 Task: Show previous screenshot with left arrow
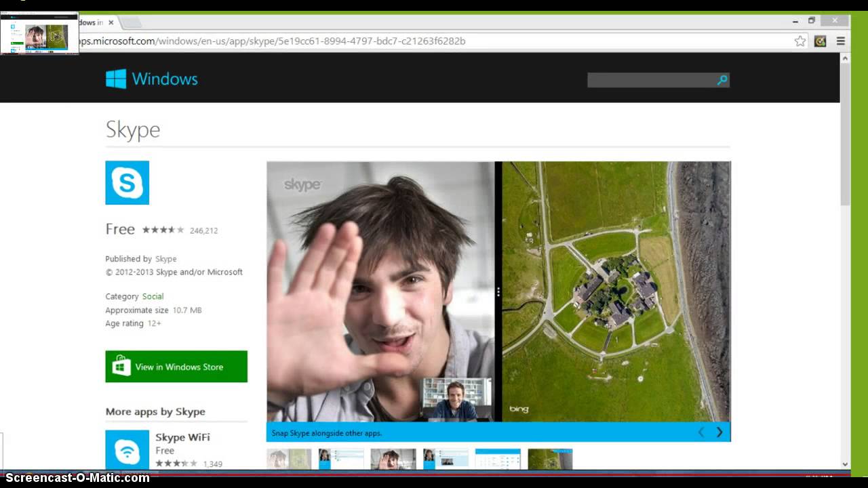(x=701, y=432)
